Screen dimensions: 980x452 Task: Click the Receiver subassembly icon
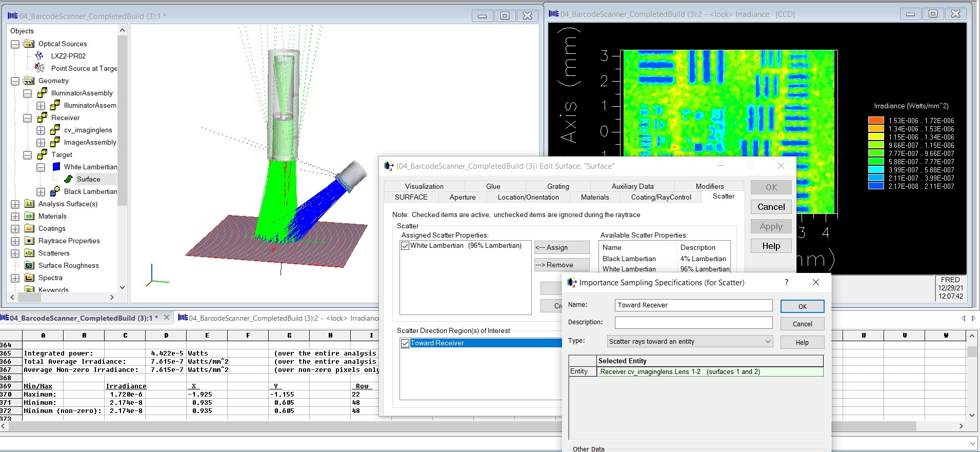click(43, 117)
